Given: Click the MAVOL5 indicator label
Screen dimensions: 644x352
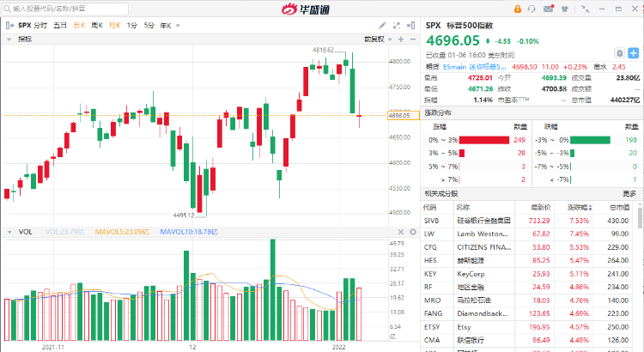Looking at the screenshot, I should tap(122, 232).
